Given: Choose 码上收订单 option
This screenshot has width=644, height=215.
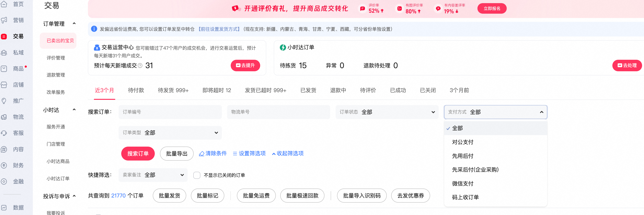Looking at the screenshot, I should click(x=495, y=197).
